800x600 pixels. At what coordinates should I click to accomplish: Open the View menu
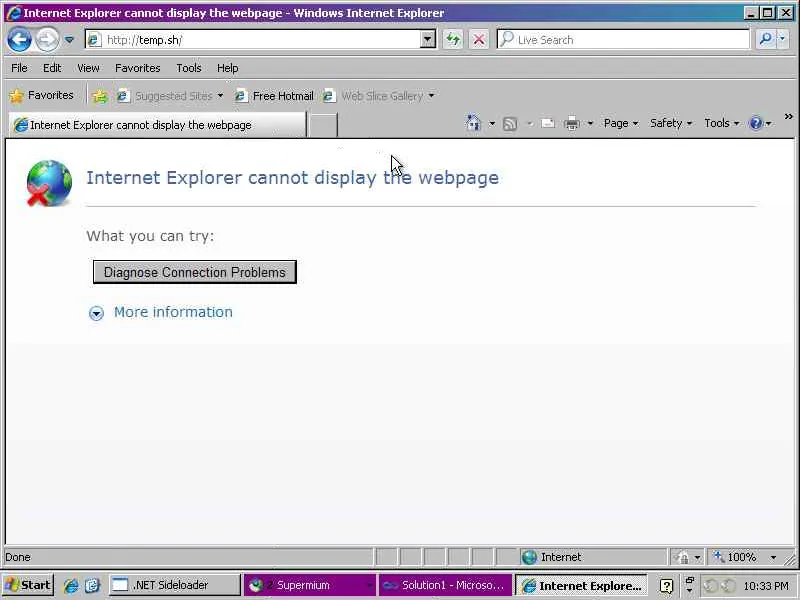pos(88,68)
